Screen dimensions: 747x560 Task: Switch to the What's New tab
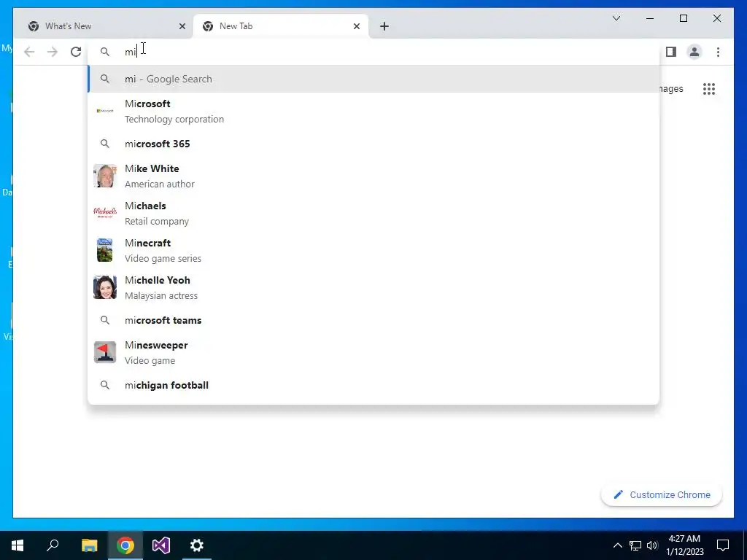[104, 26]
